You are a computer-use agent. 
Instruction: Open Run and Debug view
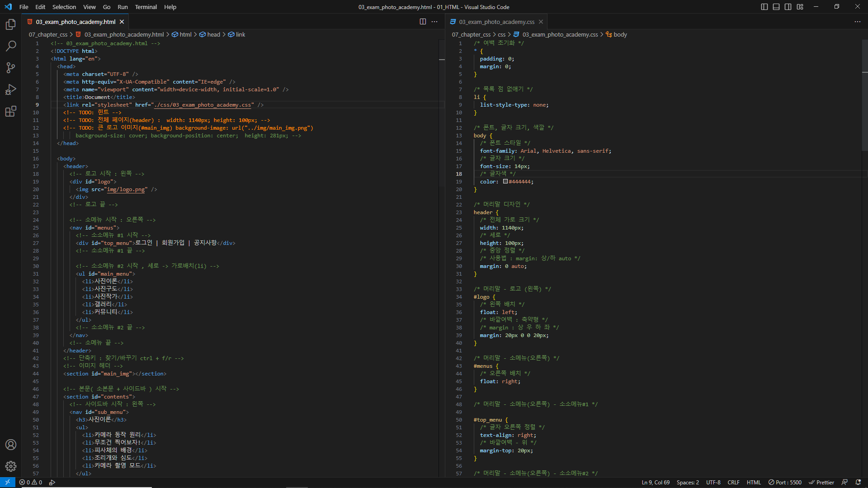click(x=11, y=89)
